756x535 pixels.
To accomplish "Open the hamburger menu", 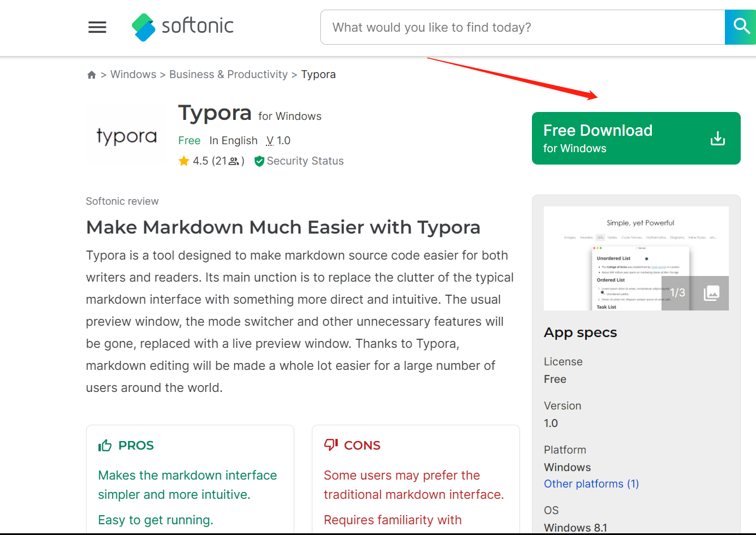I will click(x=97, y=27).
